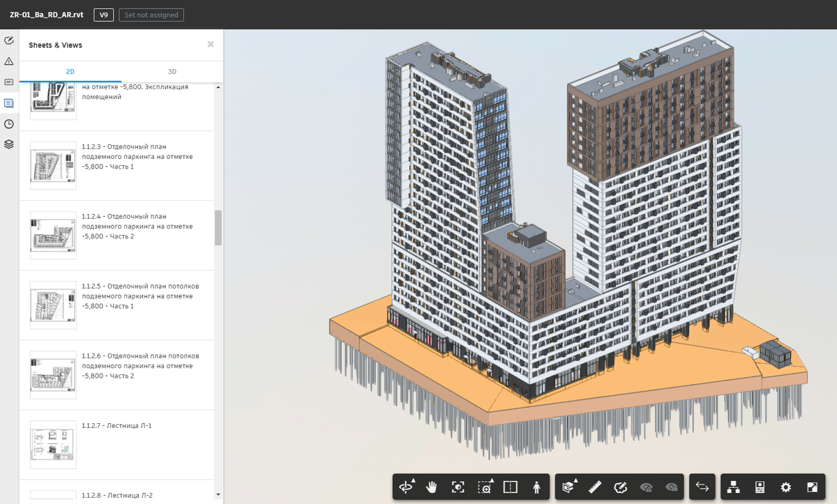Click the ZR-01_Ba_RD_AR.rvt file name
This screenshot has width=837, height=504.
pos(46,14)
